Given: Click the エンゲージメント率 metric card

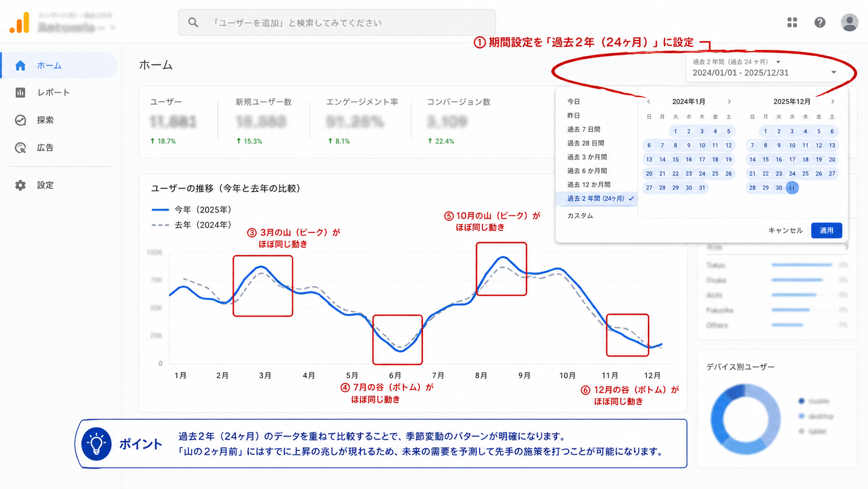Looking at the screenshot, I should [x=362, y=122].
